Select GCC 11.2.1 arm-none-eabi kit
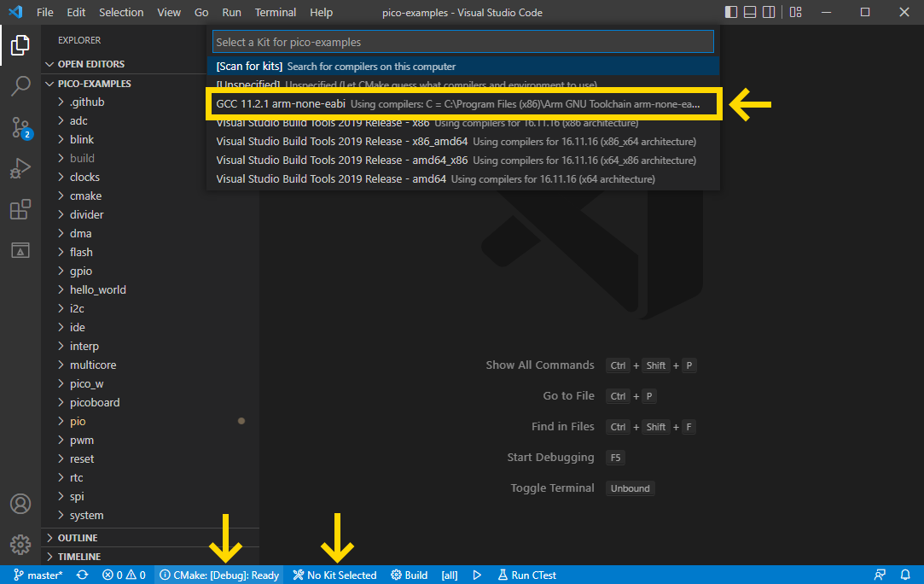Image resolution: width=924 pixels, height=584 pixels. tap(463, 104)
